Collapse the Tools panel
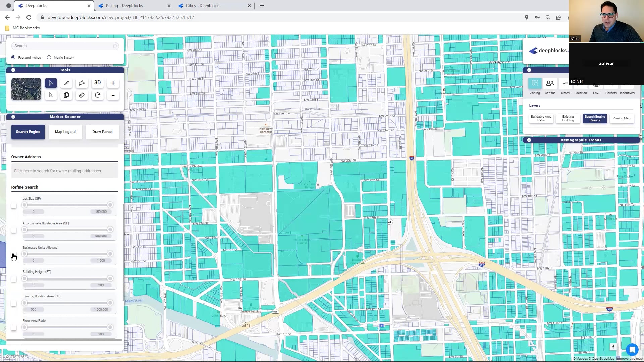This screenshot has height=362, width=644. (13, 70)
